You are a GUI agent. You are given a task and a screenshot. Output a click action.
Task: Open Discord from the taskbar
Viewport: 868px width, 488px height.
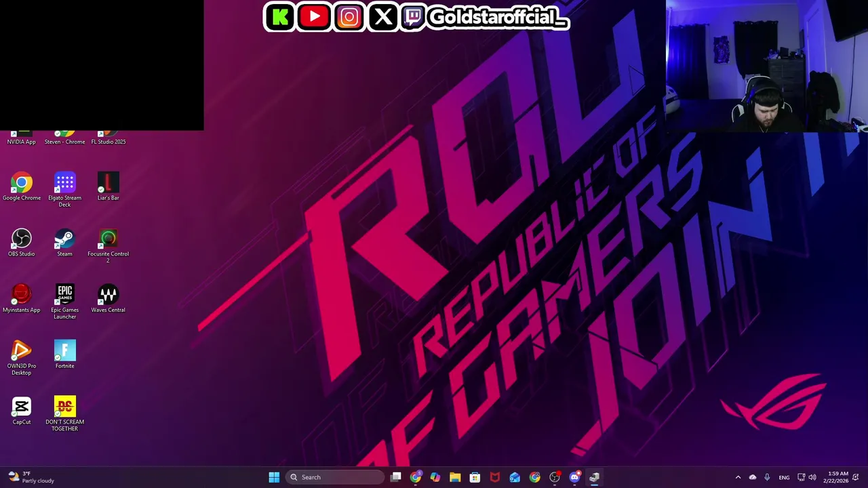click(574, 477)
